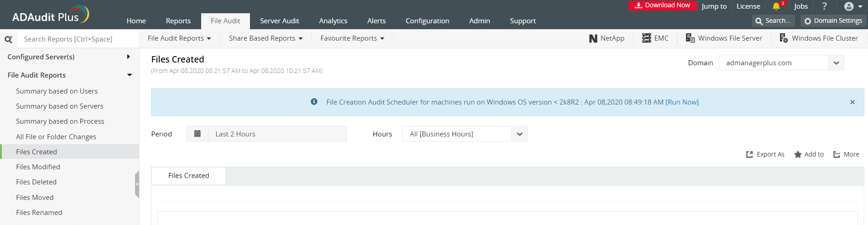
Task: Click the Run Now link
Action: pyautogui.click(x=682, y=102)
